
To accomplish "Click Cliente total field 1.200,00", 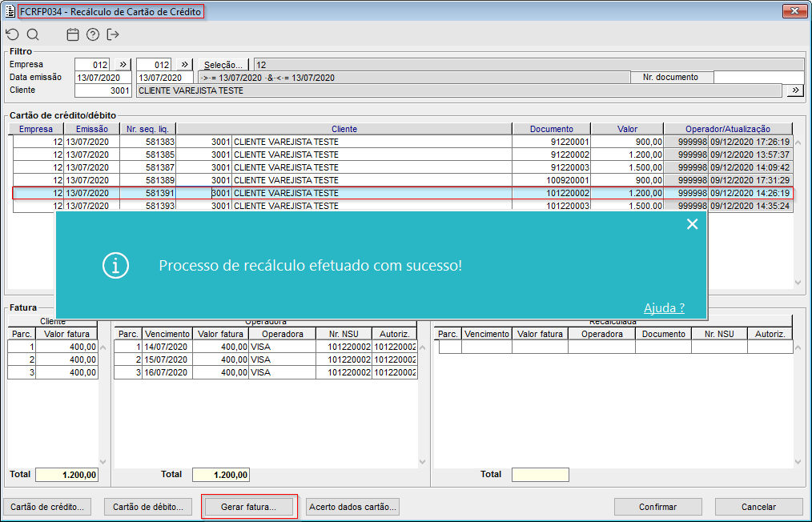I will click(x=66, y=475).
